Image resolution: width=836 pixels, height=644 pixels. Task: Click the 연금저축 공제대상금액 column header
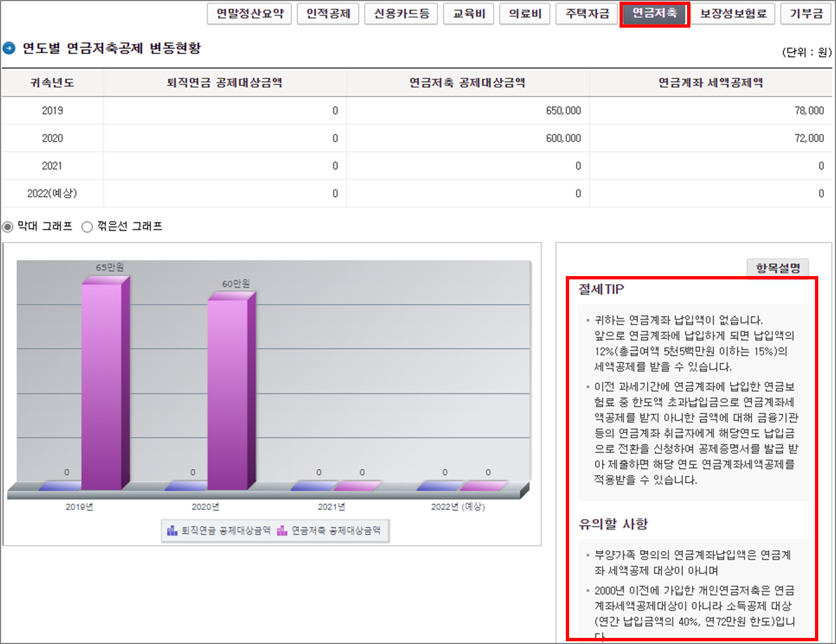pos(468,83)
